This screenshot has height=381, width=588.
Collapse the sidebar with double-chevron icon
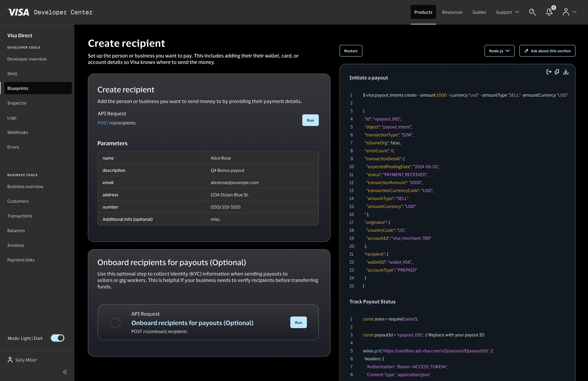click(x=65, y=372)
